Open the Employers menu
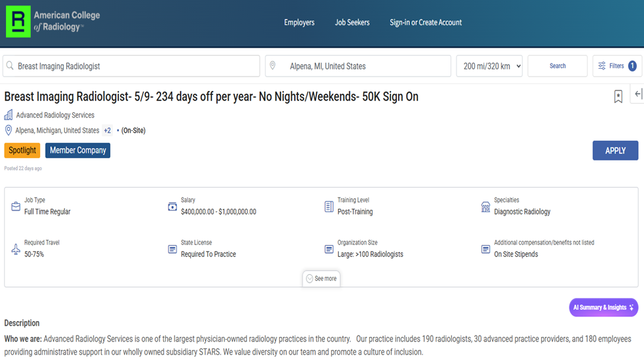This screenshot has width=644, height=362. pyautogui.click(x=299, y=22)
